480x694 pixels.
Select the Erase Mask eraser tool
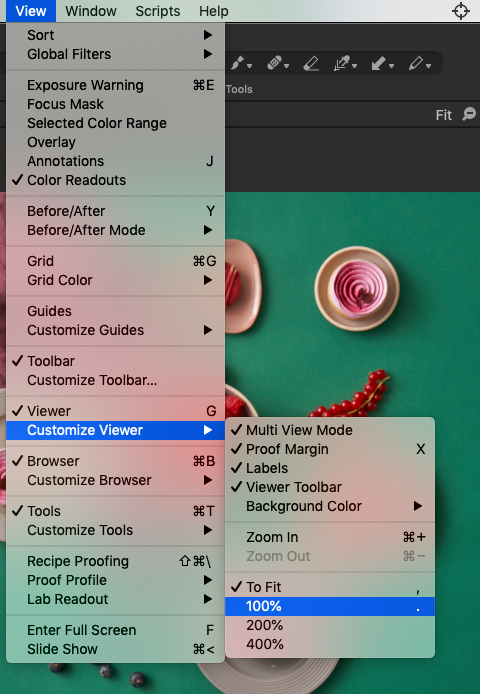311,65
